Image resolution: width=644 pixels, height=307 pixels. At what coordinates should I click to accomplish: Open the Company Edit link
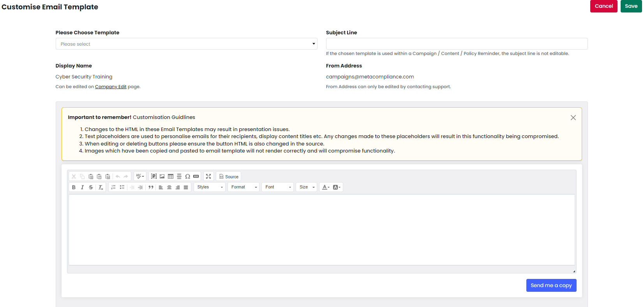[x=111, y=87]
